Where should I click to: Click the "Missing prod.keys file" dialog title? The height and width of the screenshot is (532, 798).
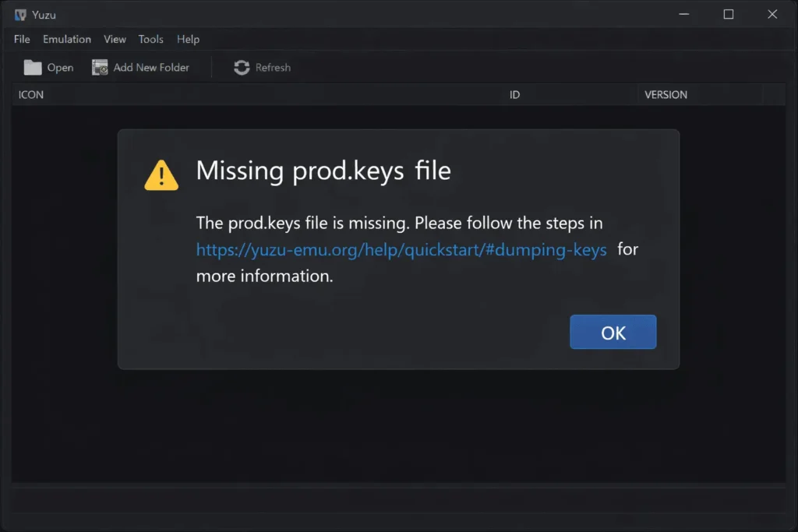click(x=323, y=171)
